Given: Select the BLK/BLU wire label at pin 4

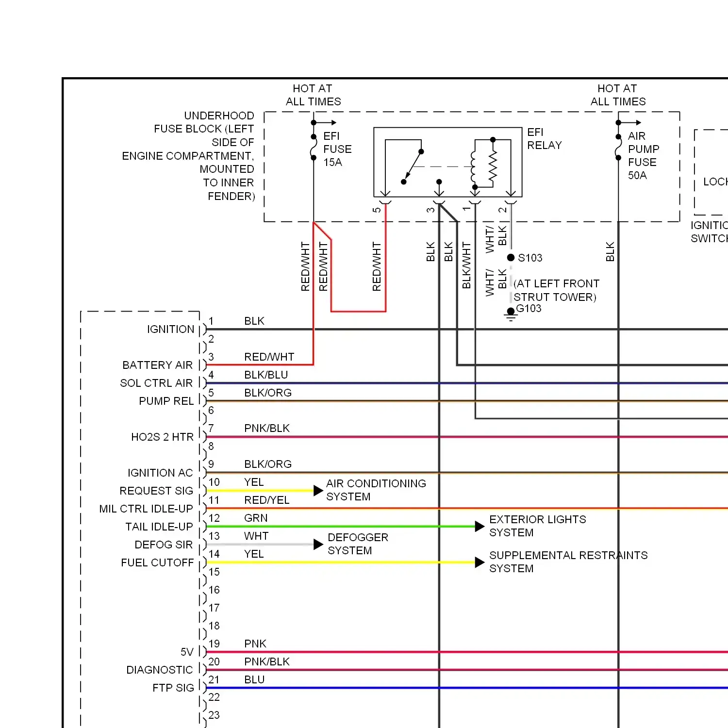Looking at the screenshot, I should (x=266, y=375).
